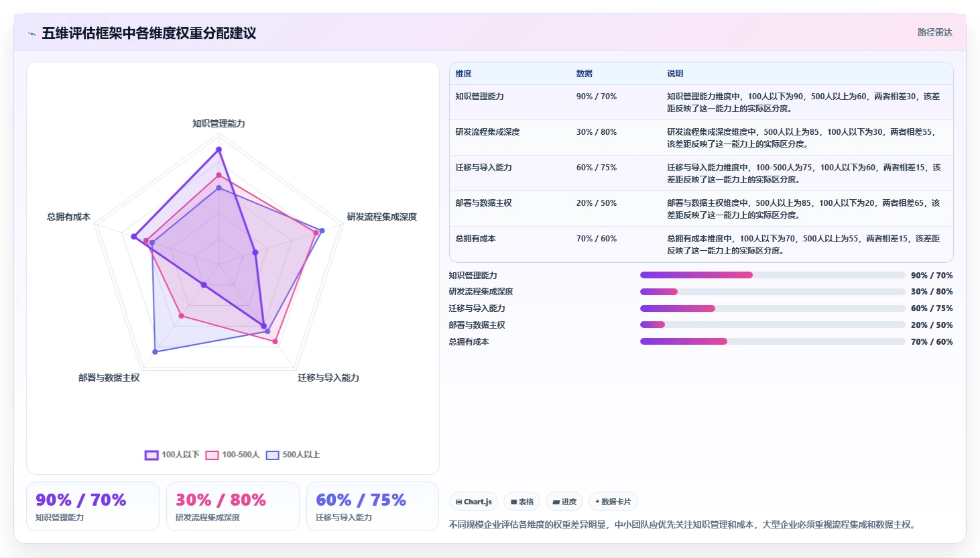This screenshot has height=558, width=980.
Task: Click the 知识管理能力 description text in table
Action: pyautogui.click(x=803, y=102)
